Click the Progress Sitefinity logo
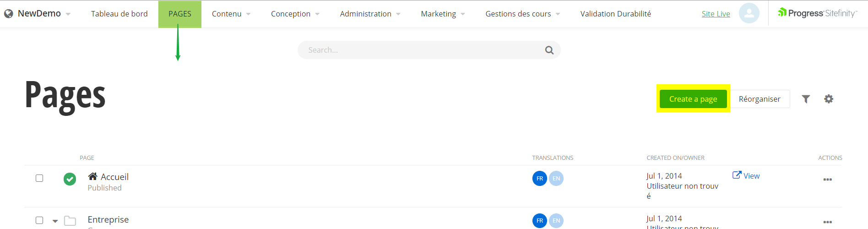This screenshot has width=868, height=229. [817, 13]
